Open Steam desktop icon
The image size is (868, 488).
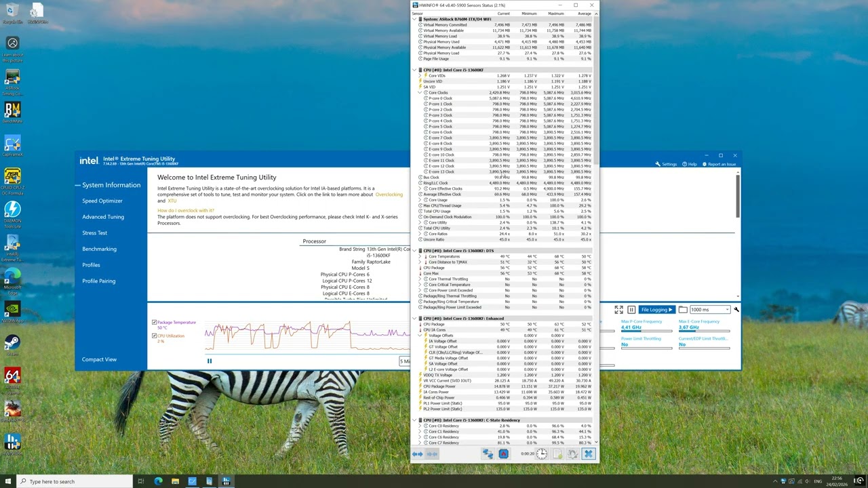click(x=12, y=345)
